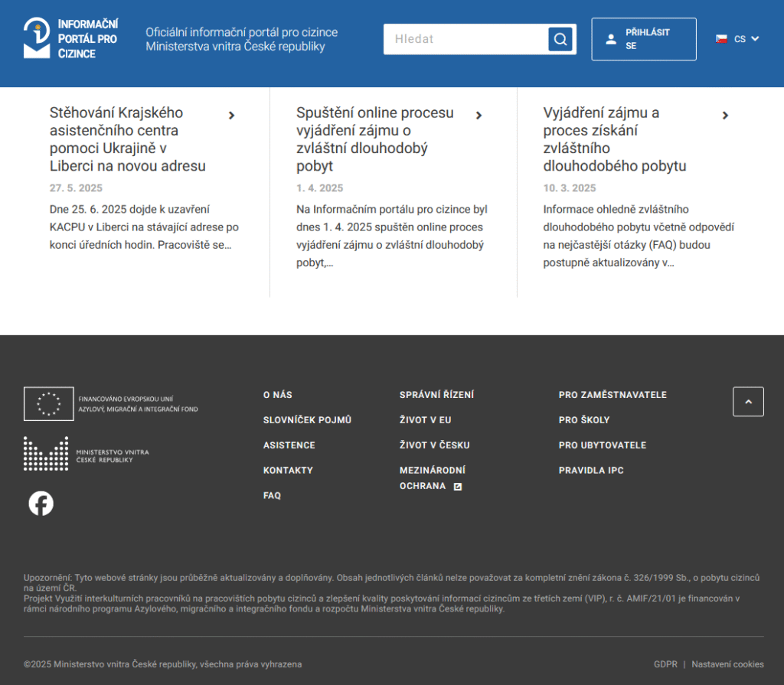Click the search magnifier button

[560, 39]
